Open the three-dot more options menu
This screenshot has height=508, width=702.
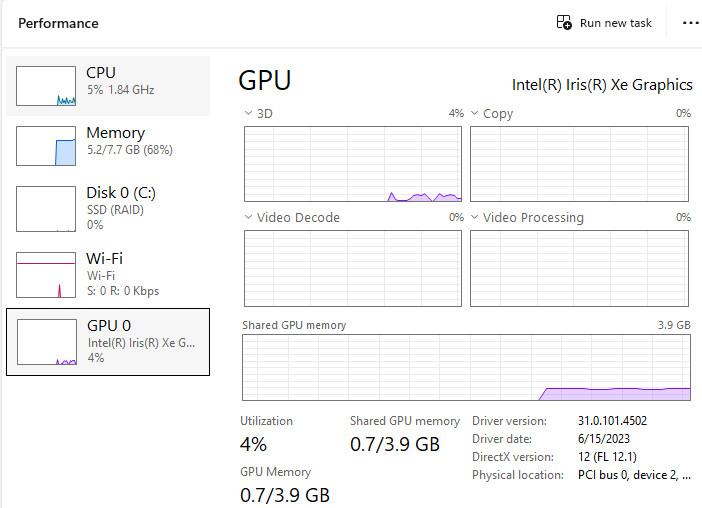pos(691,23)
